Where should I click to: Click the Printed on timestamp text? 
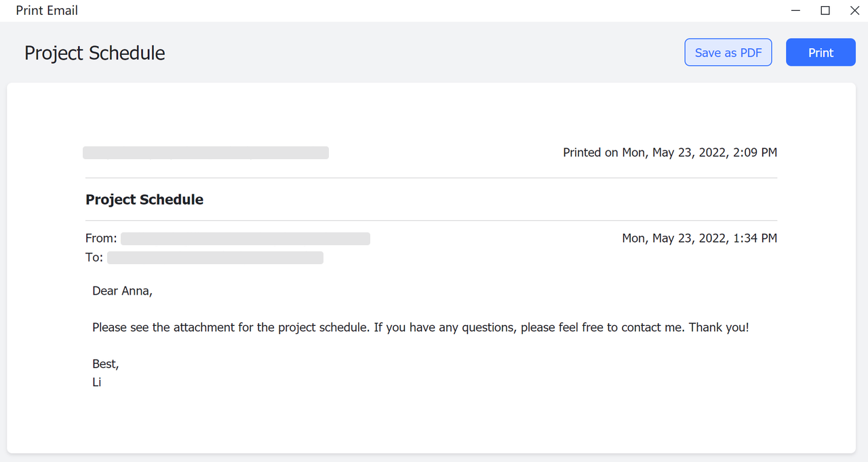(670, 153)
